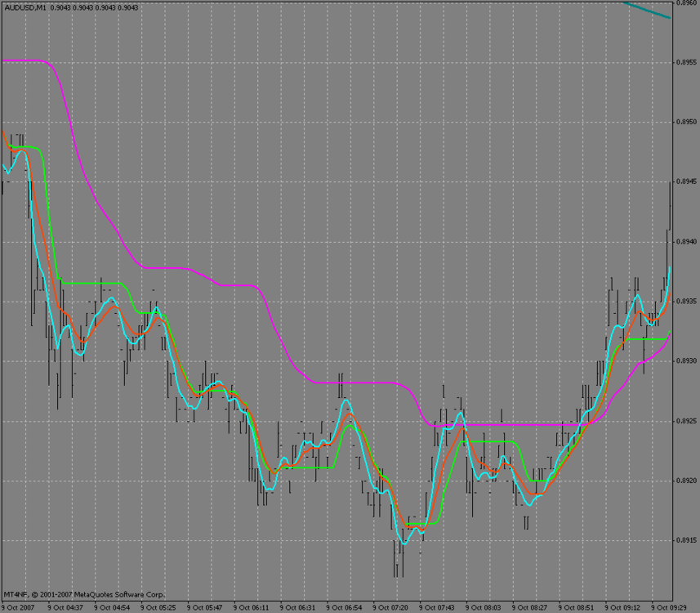Click the 0.8955 price axis label
Viewport: 700px width, 613px height.
tap(686, 63)
